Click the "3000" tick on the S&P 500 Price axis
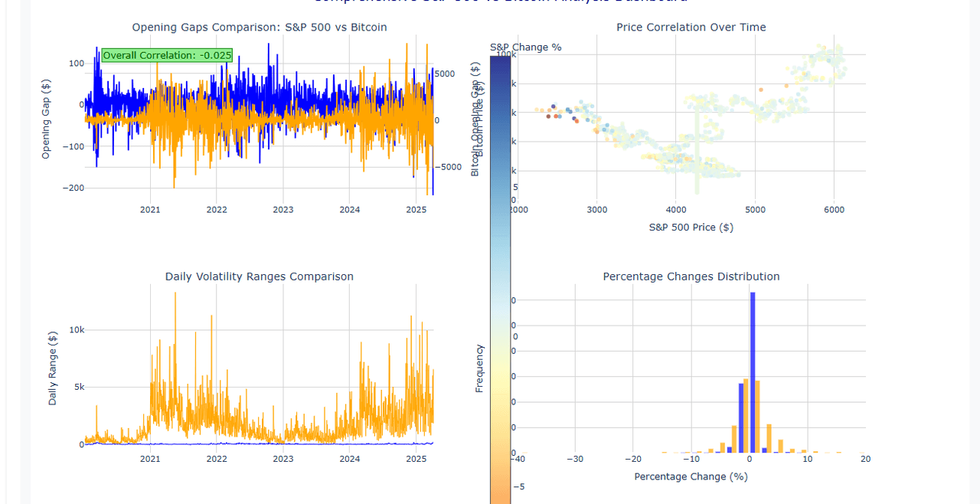The image size is (980, 504). pyautogui.click(x=596, y=210)
